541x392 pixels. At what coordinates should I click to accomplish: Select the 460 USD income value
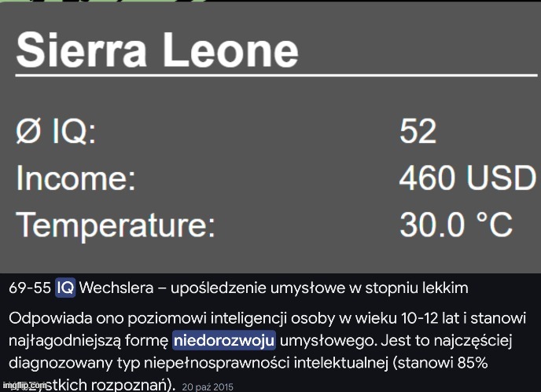click(466, 179)
